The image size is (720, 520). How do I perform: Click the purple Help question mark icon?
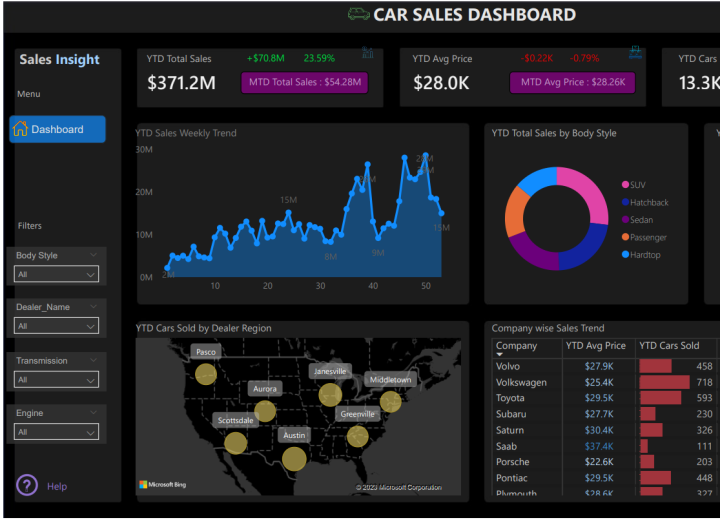[x=27, y=486]
